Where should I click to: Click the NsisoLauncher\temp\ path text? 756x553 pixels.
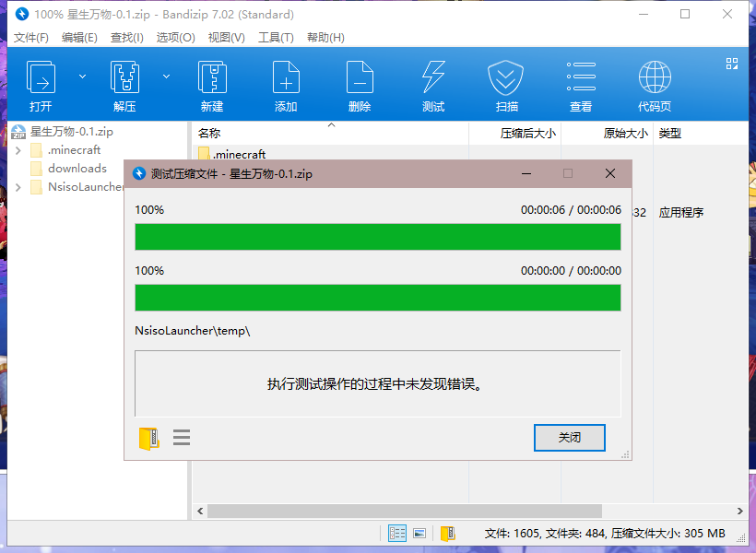193,331
